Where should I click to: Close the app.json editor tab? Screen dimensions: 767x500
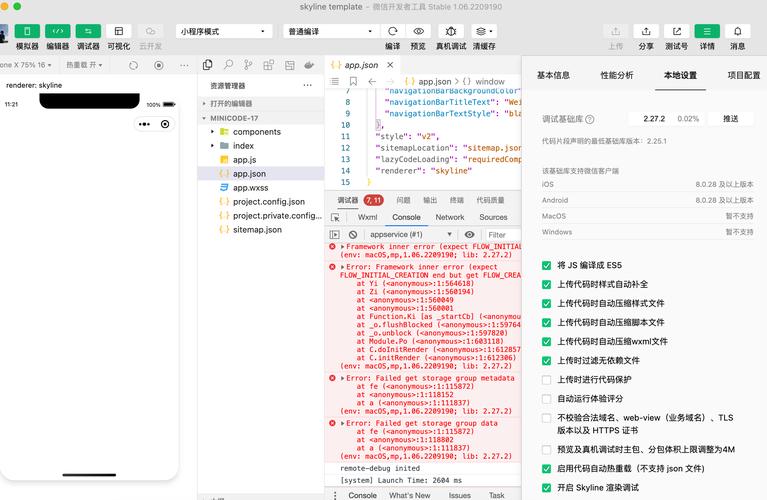click(x=390, y=65)
